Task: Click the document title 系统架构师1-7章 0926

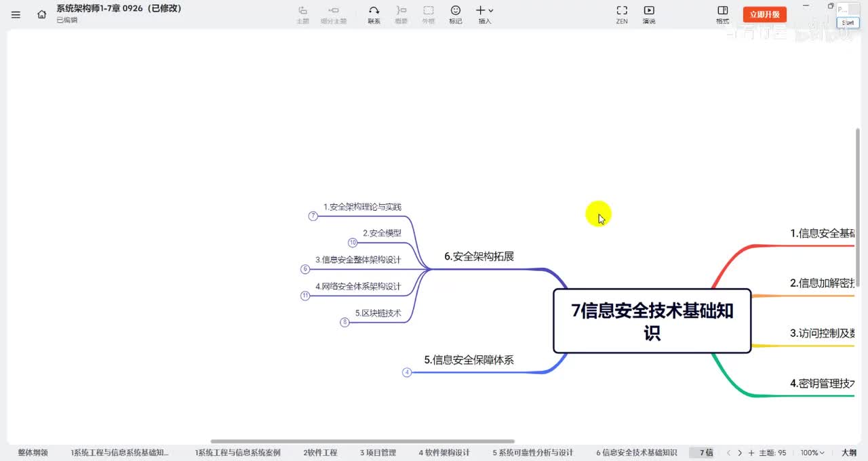Action: 119,9
